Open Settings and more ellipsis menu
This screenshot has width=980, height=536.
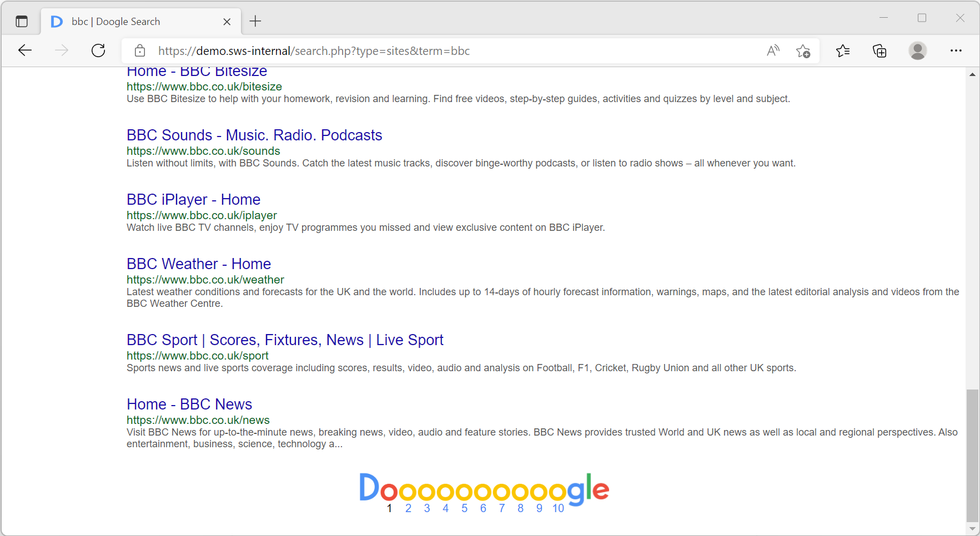pos(956,50)
